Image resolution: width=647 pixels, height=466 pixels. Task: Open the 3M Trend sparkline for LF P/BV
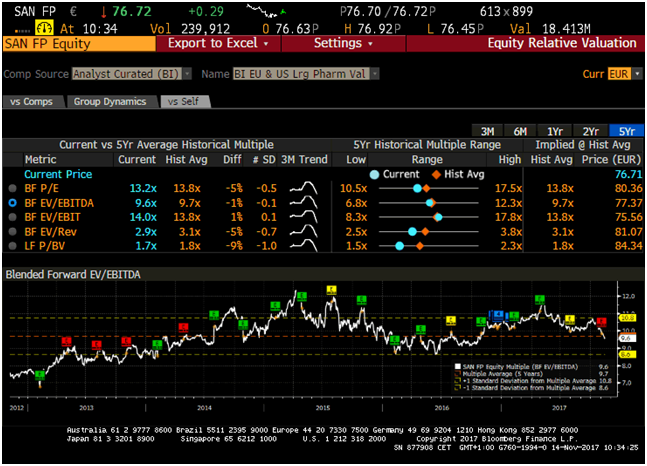click(303, 245)
